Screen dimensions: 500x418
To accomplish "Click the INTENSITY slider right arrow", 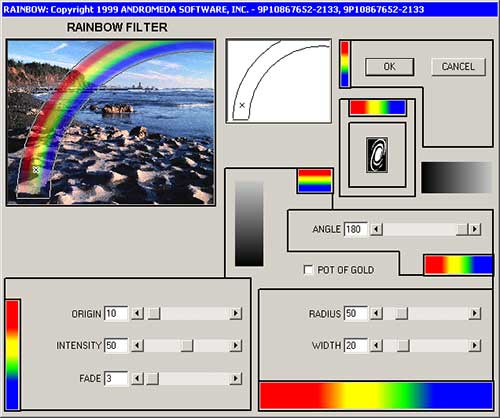I will coord(236,345).
